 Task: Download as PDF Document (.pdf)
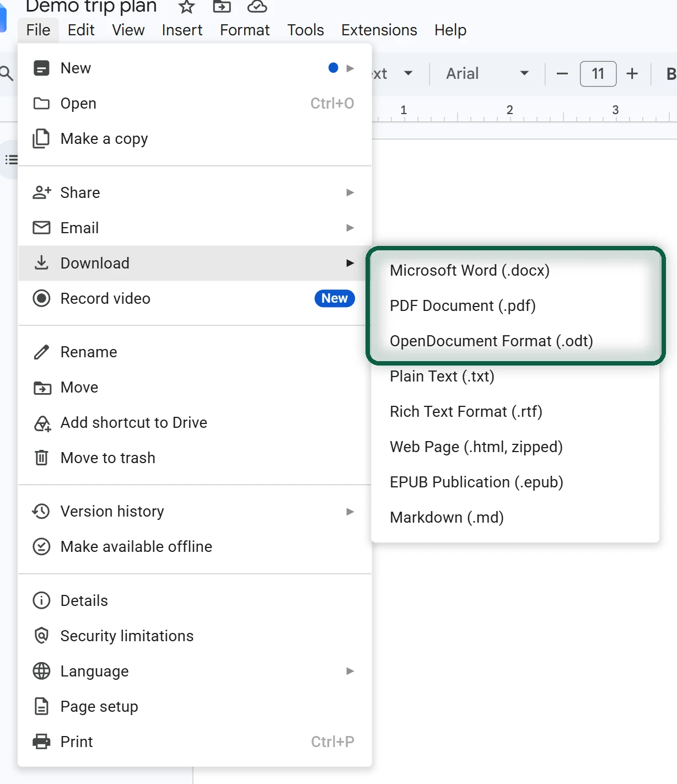click(515, 305)
